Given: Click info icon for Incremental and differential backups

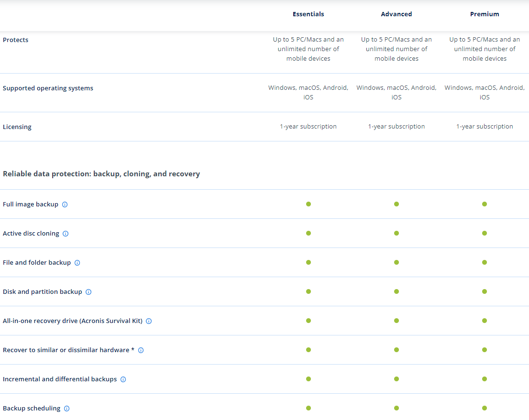Looking at the screenshot, I should click(x=123, y=379).
